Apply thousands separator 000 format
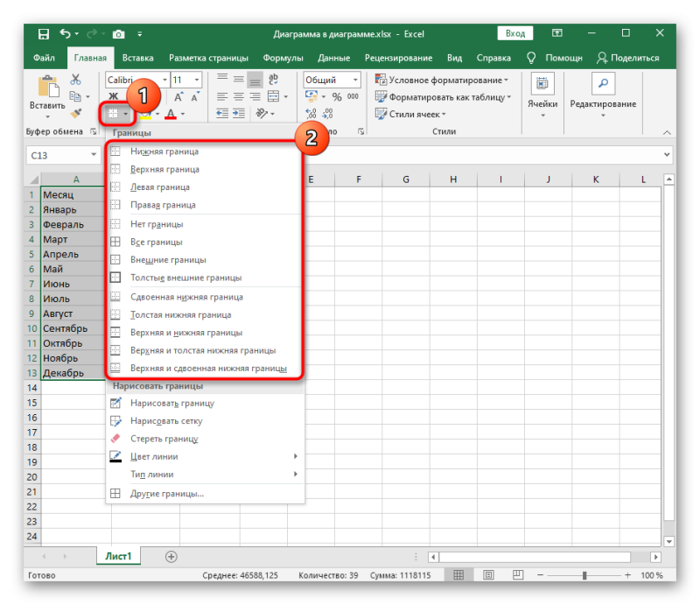 pos(353,96)
